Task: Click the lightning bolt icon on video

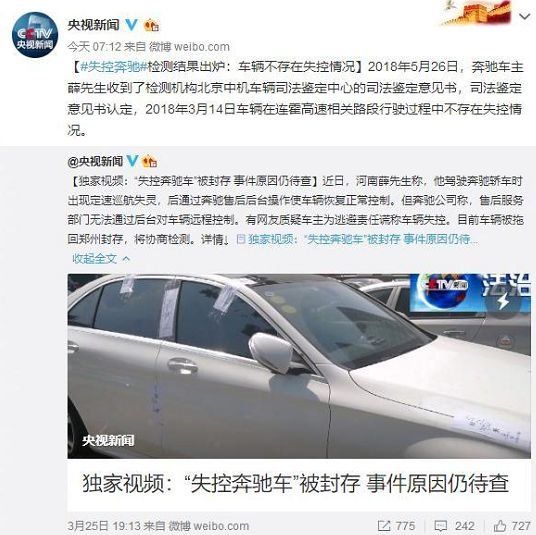Action: coord(503,302)
